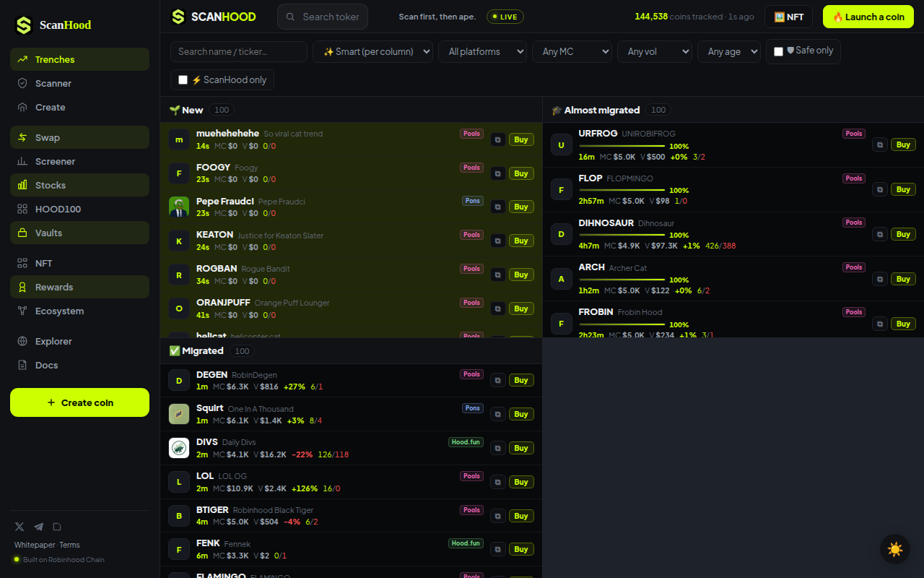Buy the FROBIN coin
The width and height of the screenshot is (924, 578).
point(903,324)
